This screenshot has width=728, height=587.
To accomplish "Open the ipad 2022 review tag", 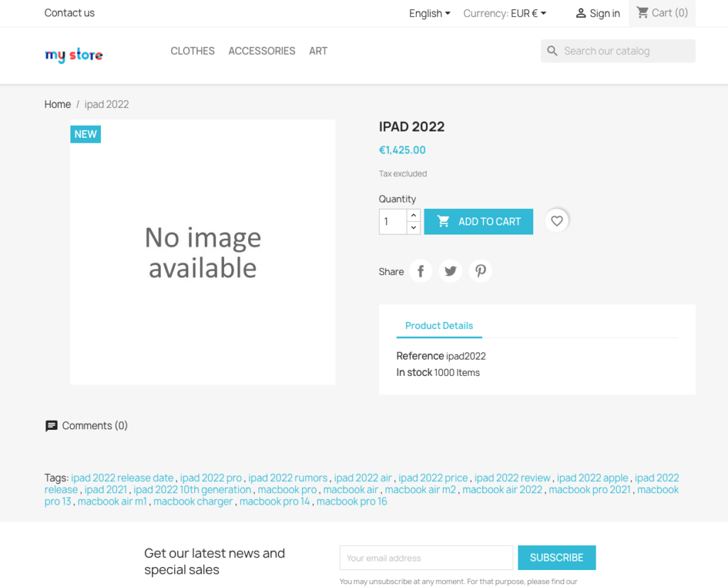I will coord(513,478).
